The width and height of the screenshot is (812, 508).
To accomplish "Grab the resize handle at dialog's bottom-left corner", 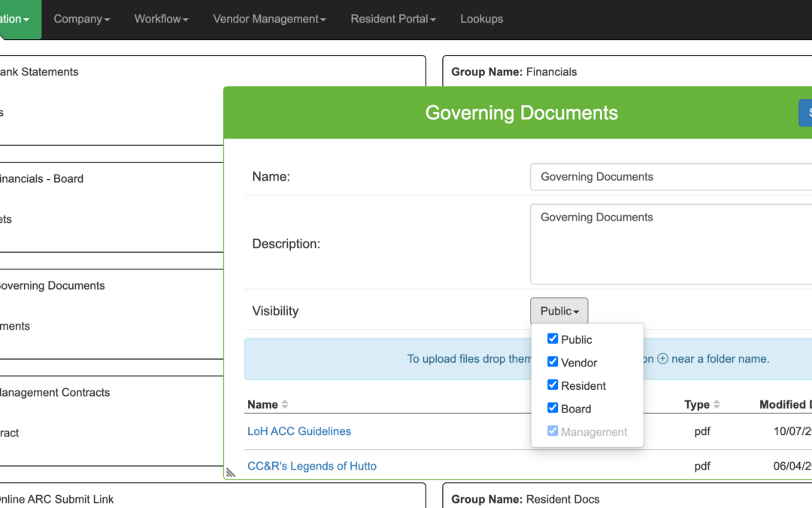I will [231, 473].
